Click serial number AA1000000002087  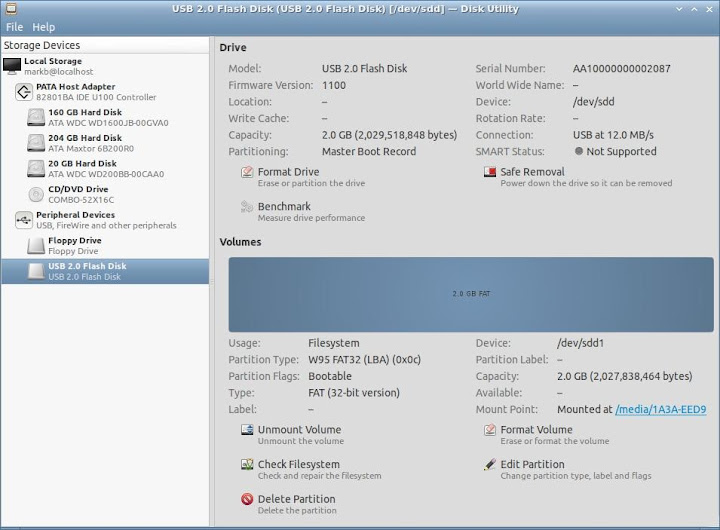[x=621, y=68]
